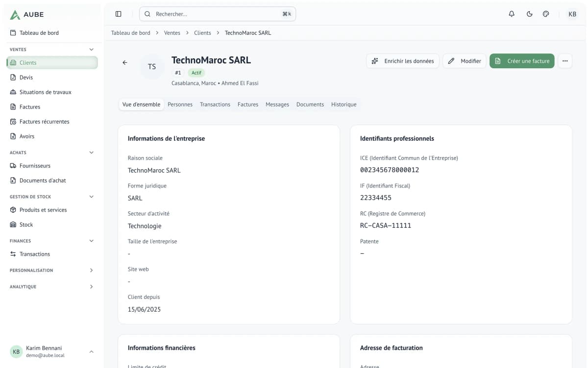Focus the Rechercher search field

(x=218, y=14)
